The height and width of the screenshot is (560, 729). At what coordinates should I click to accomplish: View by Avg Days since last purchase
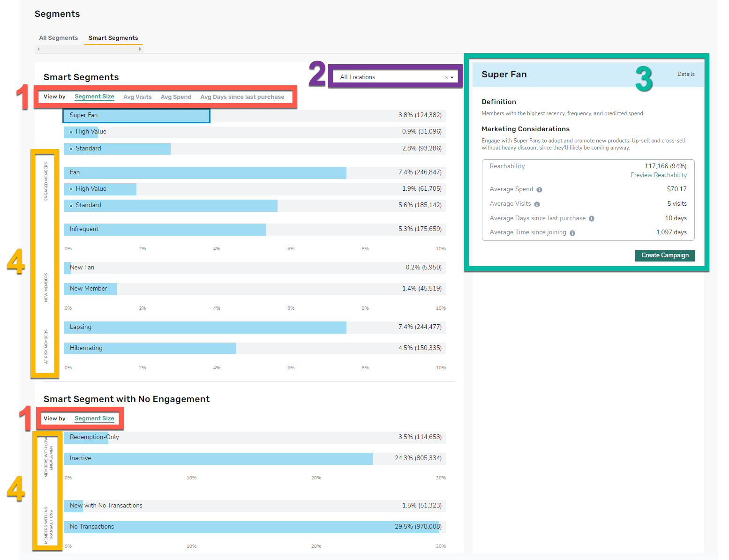click(242, 97)
